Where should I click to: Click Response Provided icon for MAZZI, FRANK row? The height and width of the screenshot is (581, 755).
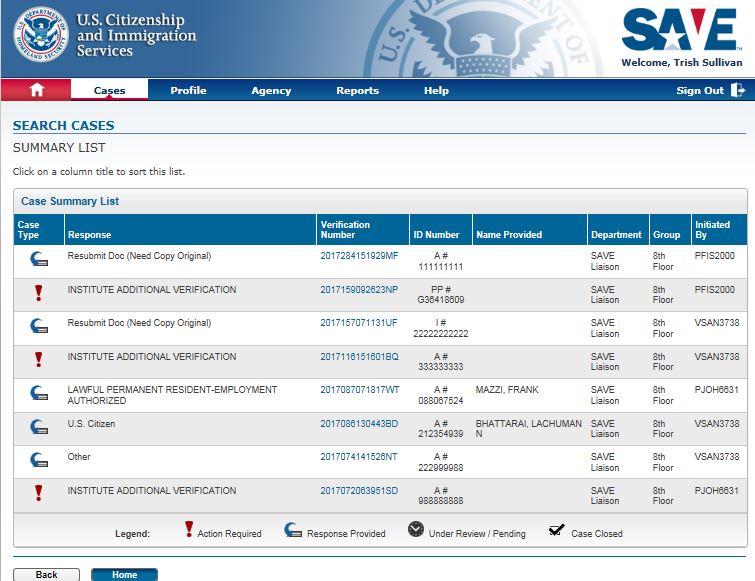38,394
